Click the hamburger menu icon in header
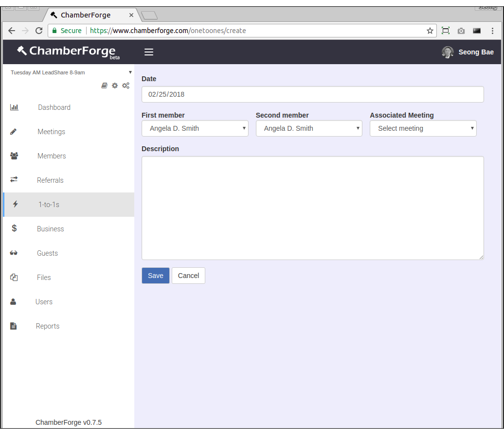This screenshot has width=504, height=435. coord(149,52)
